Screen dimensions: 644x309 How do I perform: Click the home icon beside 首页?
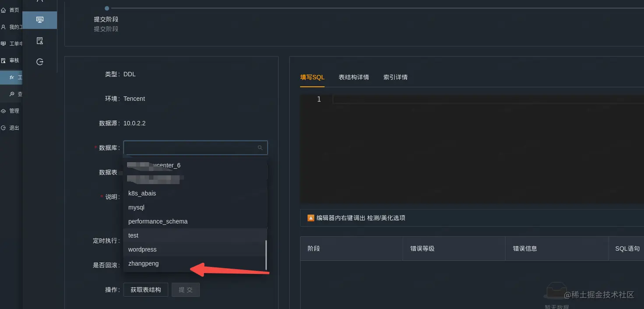[4, 10]
